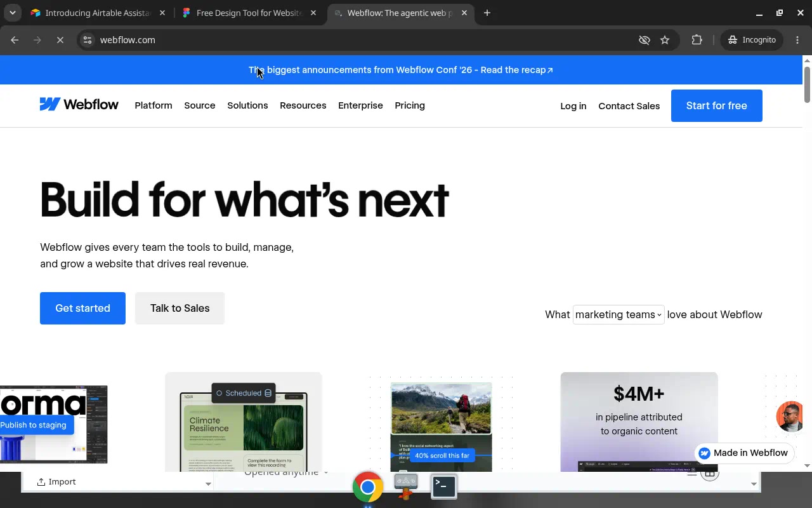Open the Incognito indicator
Screen dimensions: 812x508
click(x=752, y=40)
